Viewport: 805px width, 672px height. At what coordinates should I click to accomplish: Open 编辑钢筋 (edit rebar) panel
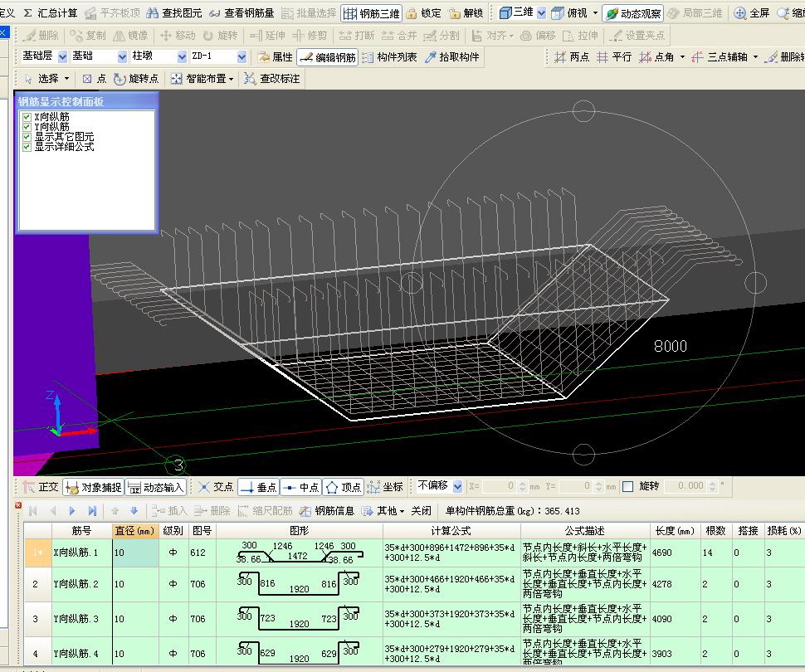[x=328, y=57]
